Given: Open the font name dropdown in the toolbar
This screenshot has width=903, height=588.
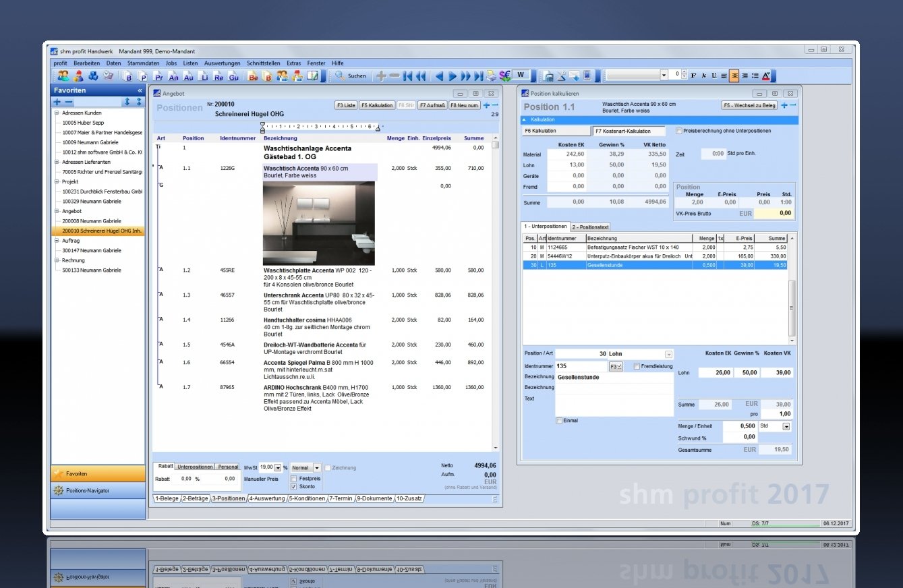Looking at the screenshot, I should [664, 75].
